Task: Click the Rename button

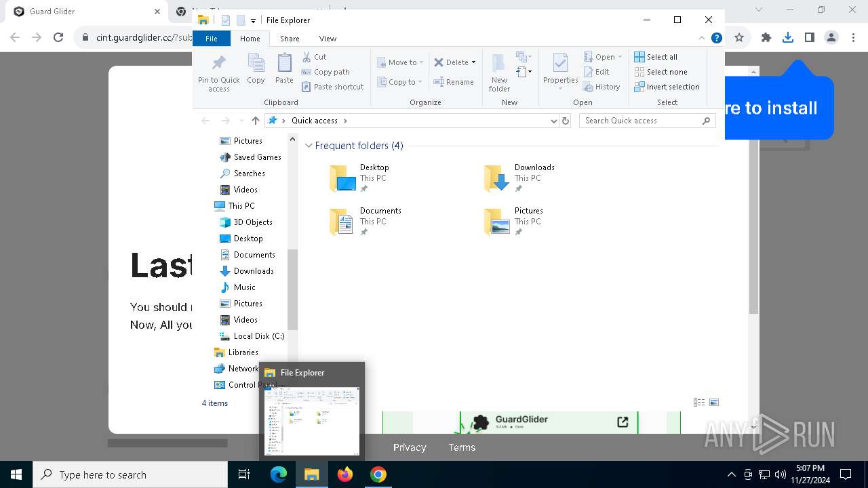Action: click(454, 82)
